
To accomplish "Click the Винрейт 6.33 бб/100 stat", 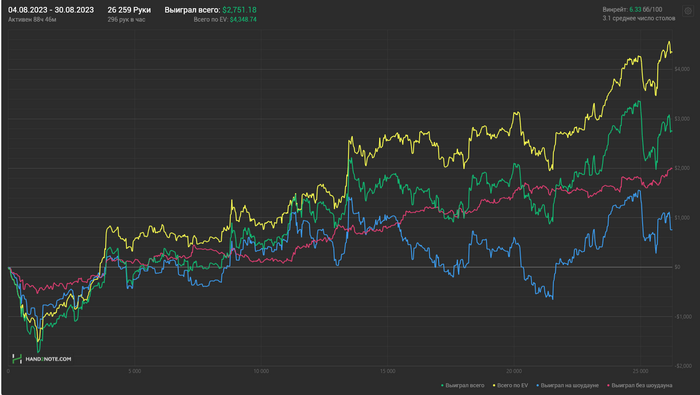I will (x=632, y=9).
